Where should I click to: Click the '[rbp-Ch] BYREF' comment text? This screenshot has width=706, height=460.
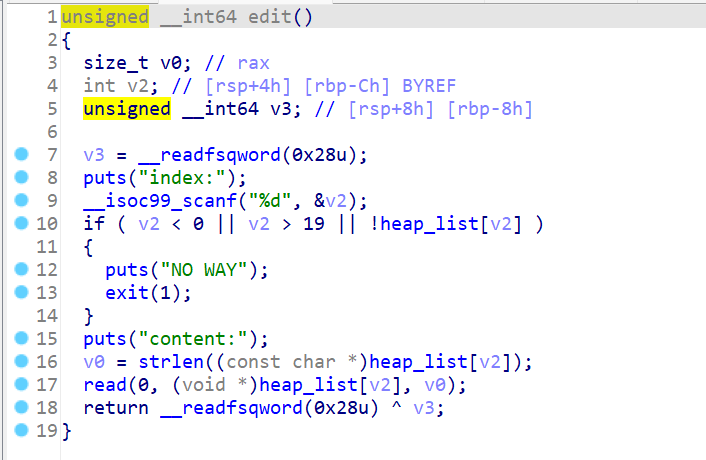click(380, 86)
